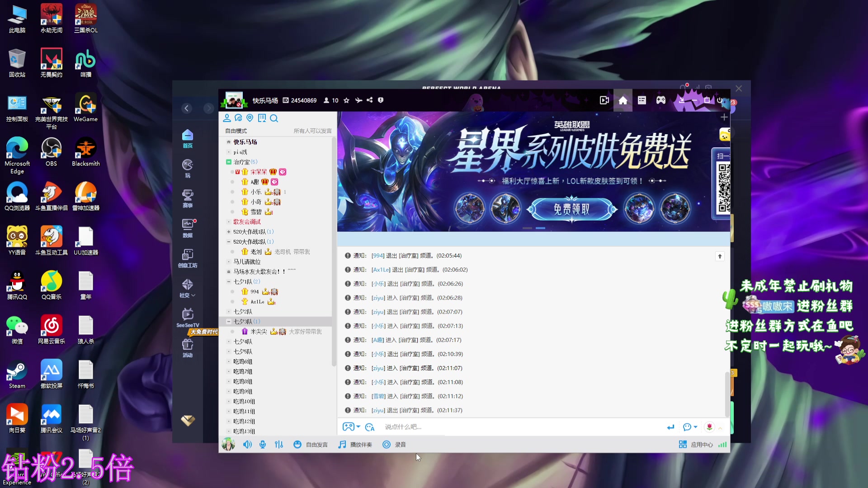Screen dimensions: 868x488
Task: Click the location pin icon above channel list
Action: pos(250,118)
